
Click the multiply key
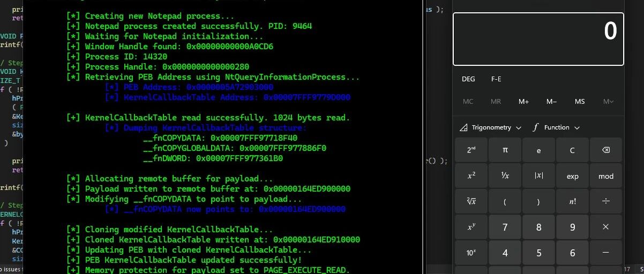(605, 227)
